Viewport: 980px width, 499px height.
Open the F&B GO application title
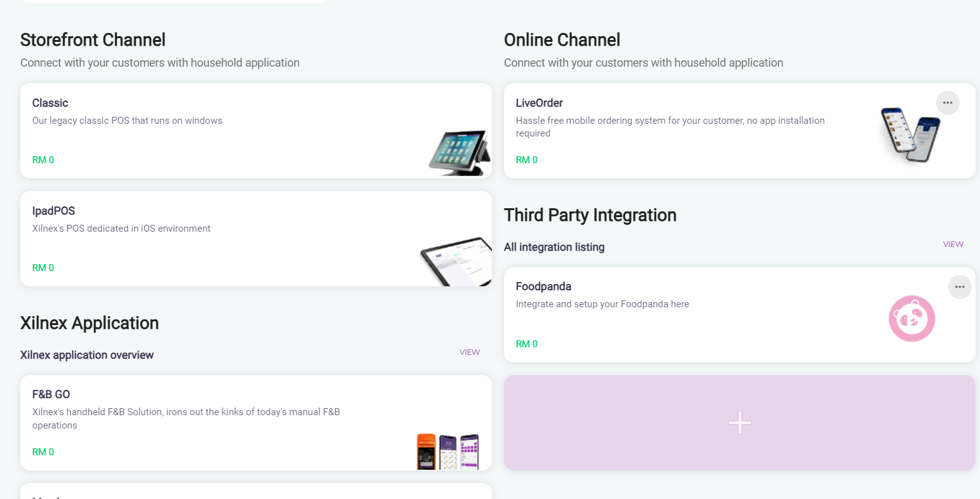[x=51, y=394]
